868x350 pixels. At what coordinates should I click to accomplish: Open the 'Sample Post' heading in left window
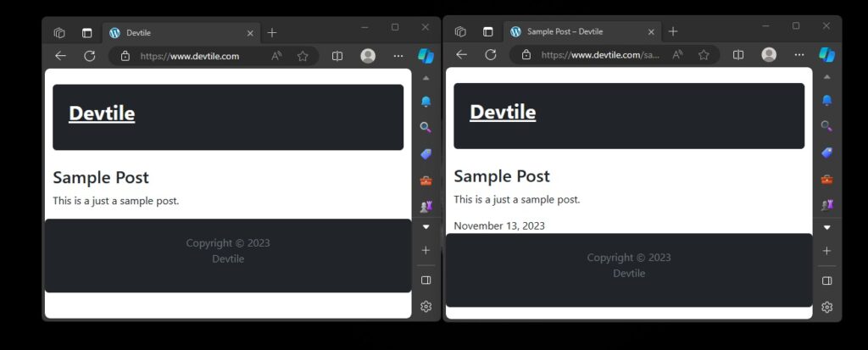click(x=101, y=178)
